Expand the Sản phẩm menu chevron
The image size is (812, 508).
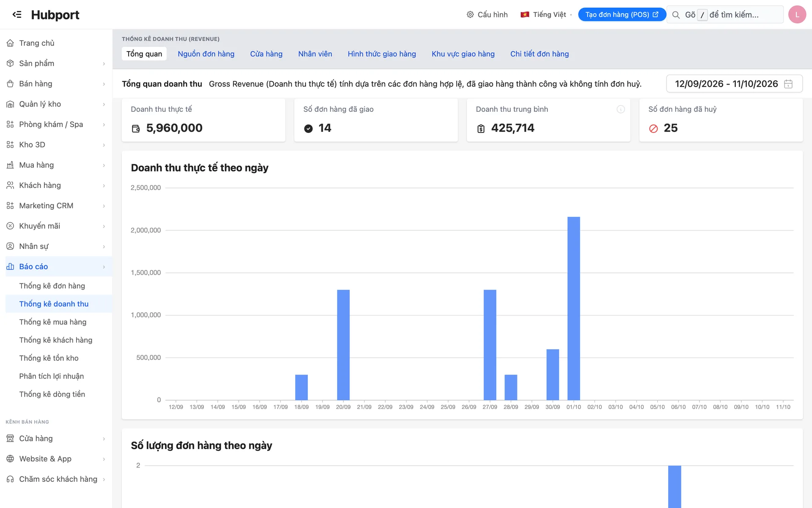point(104,64)
